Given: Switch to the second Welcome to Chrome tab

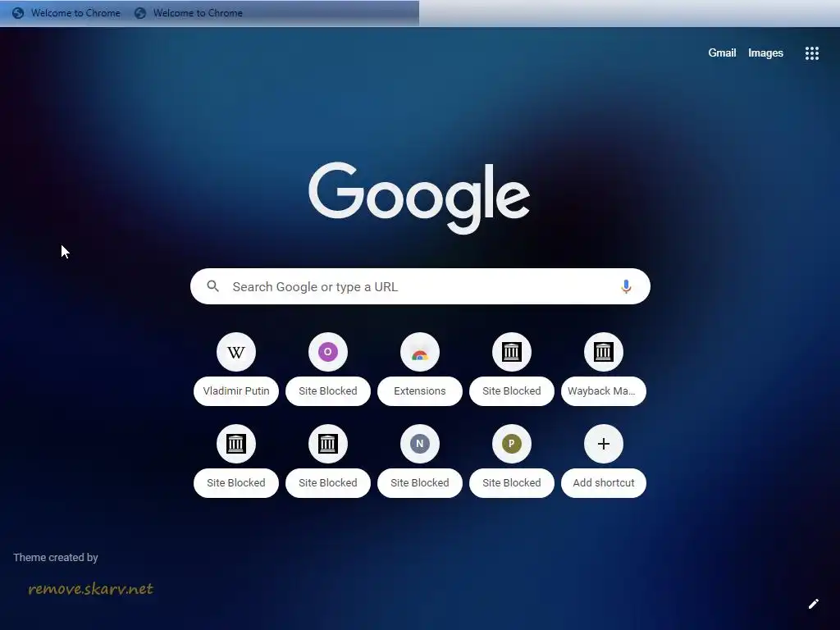Looking at the screenshot, I should tap(189, 13).
